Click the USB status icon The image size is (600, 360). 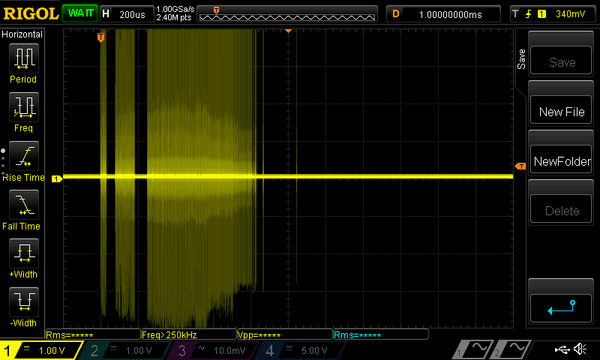[562, 349]
